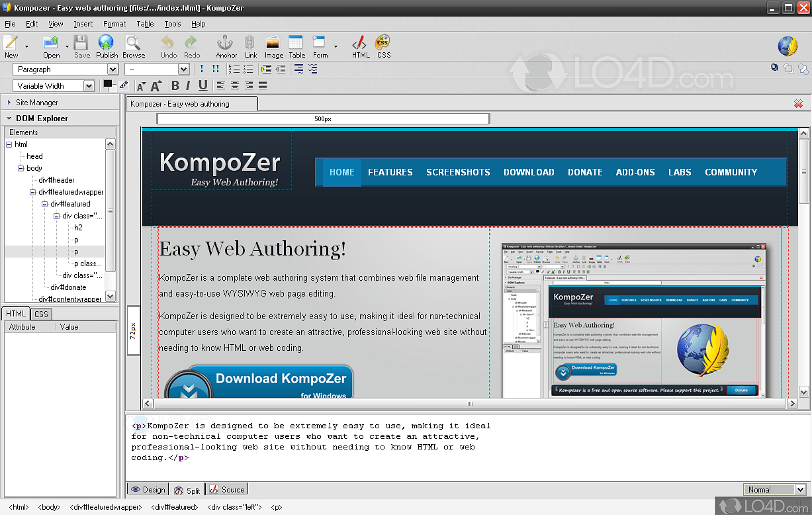The image size is (812, 515).
Task: Open the class dropdown showing dashes
Action: coord(157,70)
